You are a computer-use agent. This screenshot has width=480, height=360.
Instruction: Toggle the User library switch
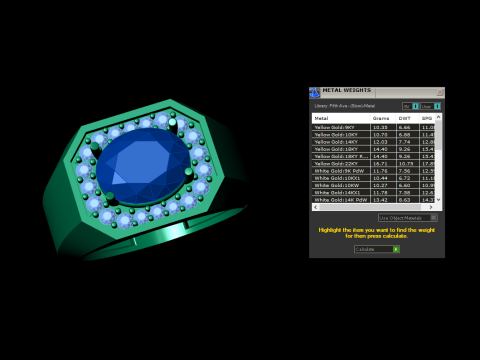pos(437,106)
